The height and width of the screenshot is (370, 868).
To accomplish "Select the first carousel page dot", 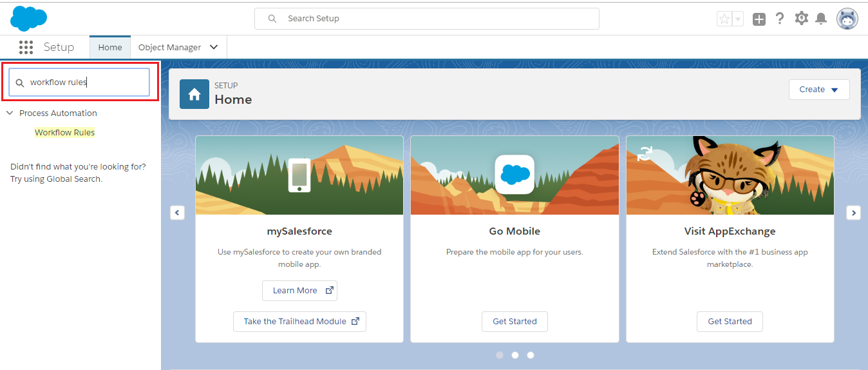I will pos(500,355).
